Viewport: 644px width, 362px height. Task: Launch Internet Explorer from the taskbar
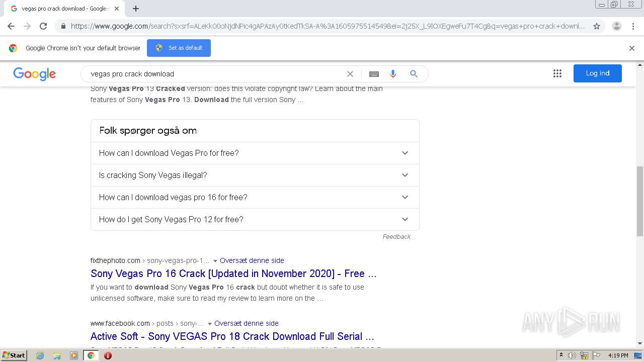pos(40,355)
